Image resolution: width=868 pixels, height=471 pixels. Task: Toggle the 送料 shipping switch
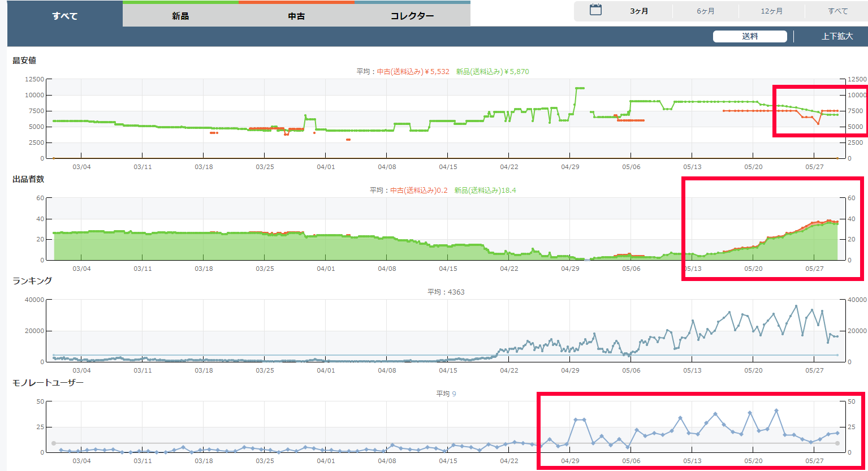pyautogui.click(x=749, y=36)
